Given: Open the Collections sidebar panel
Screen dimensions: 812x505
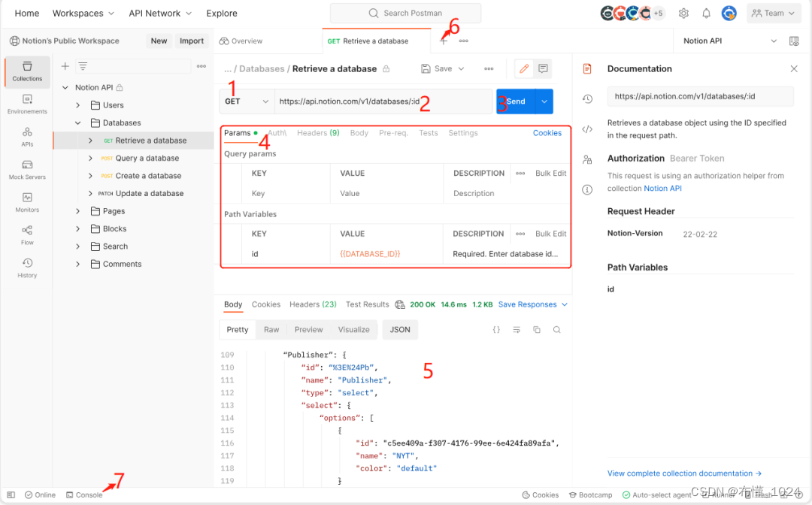Looking at the screenshot, I should pyautogui.click(x=28, y=71).
